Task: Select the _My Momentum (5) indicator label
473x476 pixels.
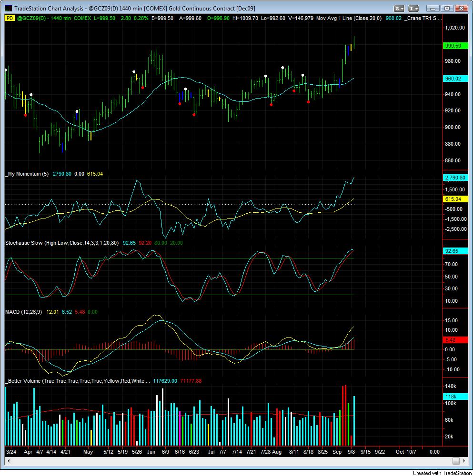Action: pyautogui.click(x=27, y=174)
